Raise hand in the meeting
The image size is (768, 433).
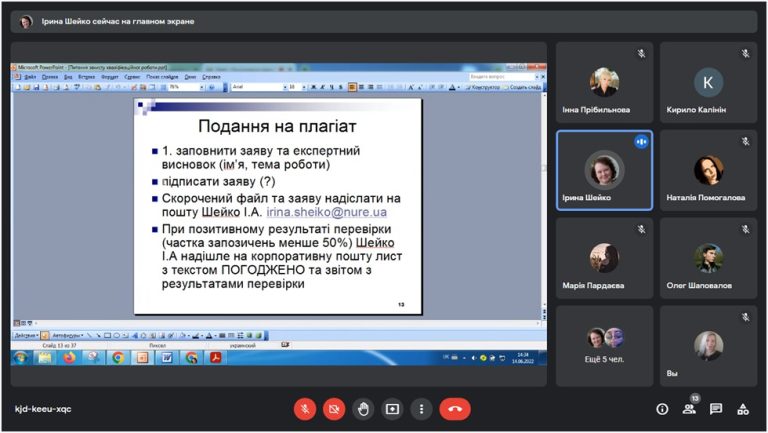coord(363,409)
